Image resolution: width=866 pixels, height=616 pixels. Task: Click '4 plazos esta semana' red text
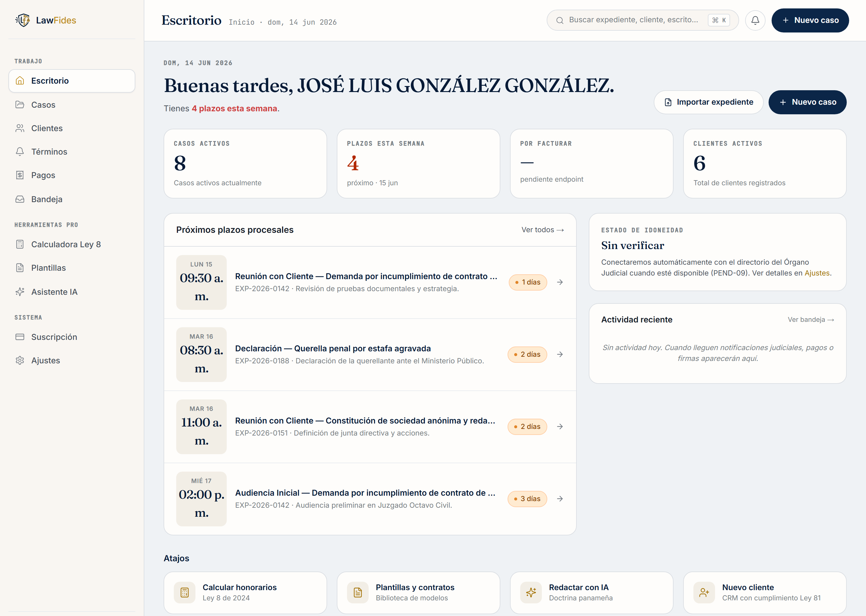coord(234,109)
